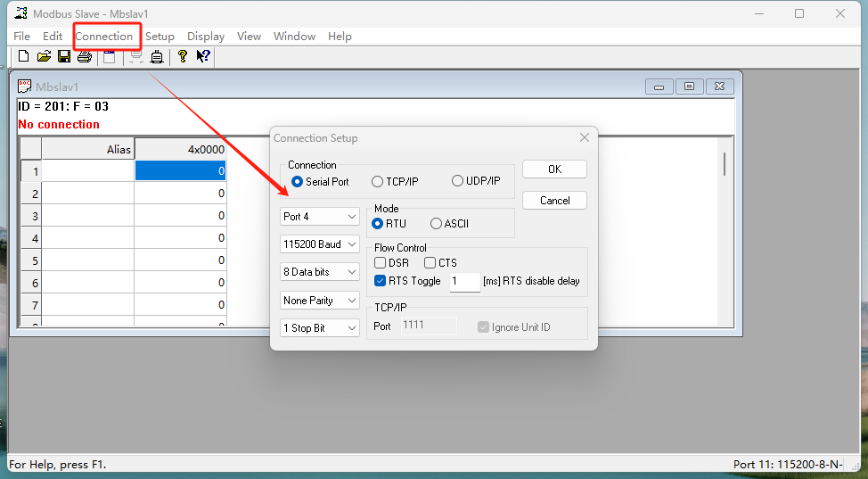Open the Window menu
The height and width of the screenshot is (479, 868).
(294, 36)
